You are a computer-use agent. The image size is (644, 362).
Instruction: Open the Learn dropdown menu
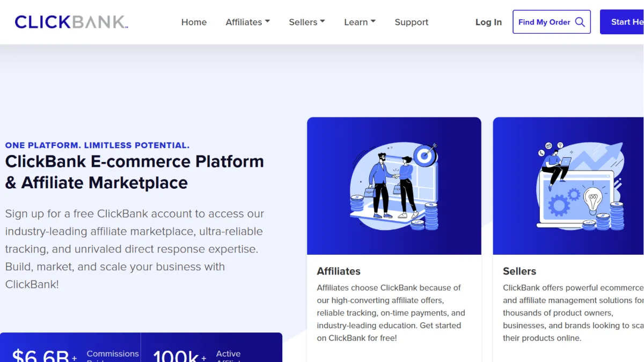pyautogui.click(x=360, y=22)
